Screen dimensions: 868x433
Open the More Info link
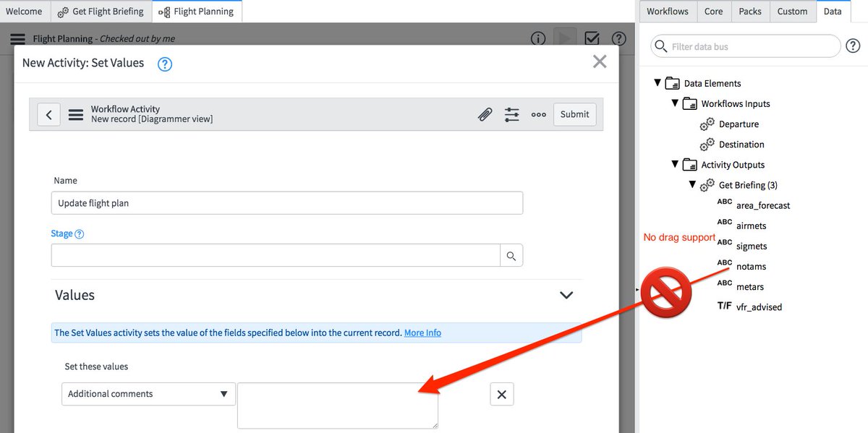422,333
